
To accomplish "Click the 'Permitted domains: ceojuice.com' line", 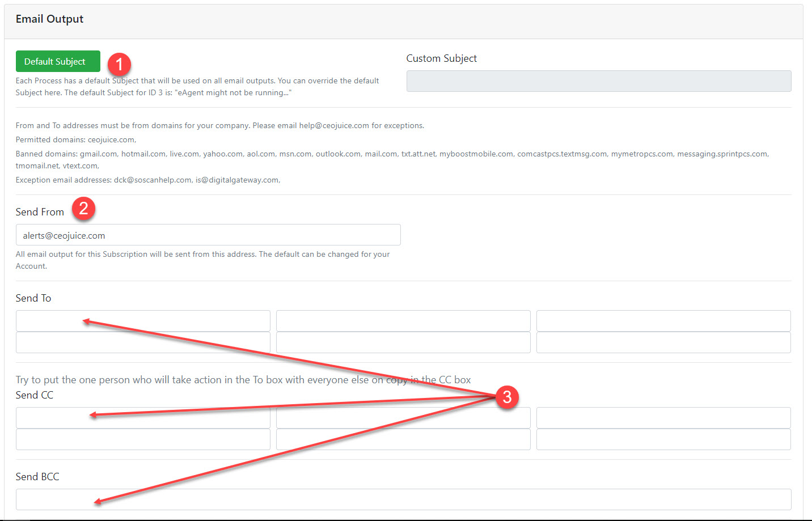I will [76, 139].
